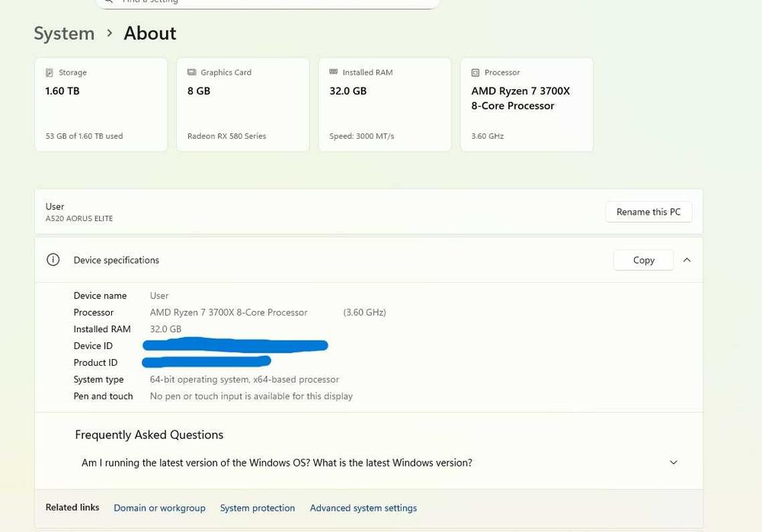This screenshot has height=532, width=762.
Task: Open Advanced system settings link
Action: 363,508
